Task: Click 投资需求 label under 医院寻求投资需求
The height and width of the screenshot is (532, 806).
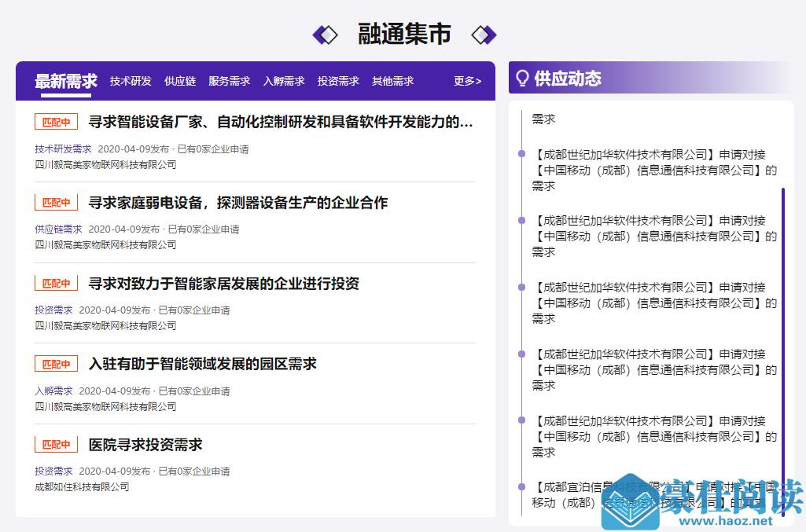Action: pyautogui.click(x=53, y=471)
